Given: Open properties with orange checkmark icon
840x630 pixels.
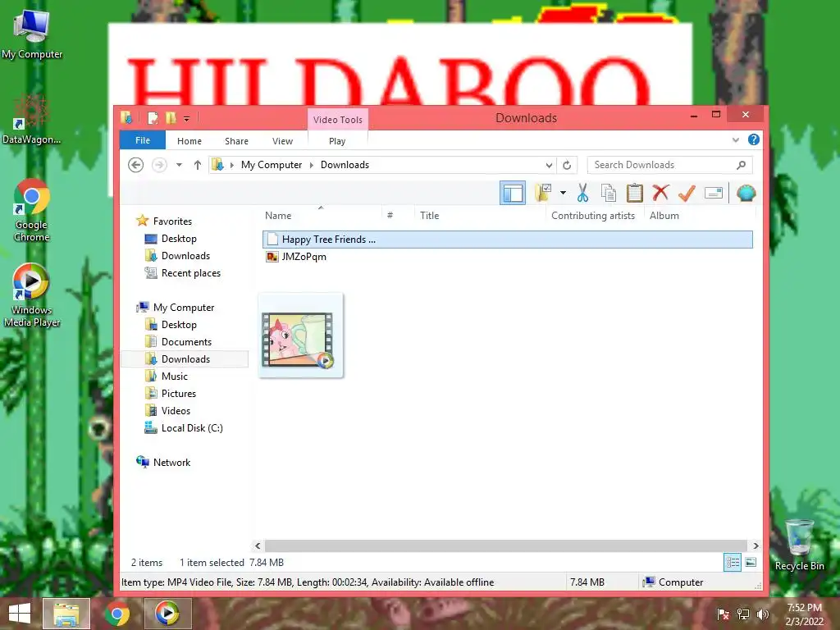Looking at the screenshot, I should pyautogui.click(x=687, y=193).
